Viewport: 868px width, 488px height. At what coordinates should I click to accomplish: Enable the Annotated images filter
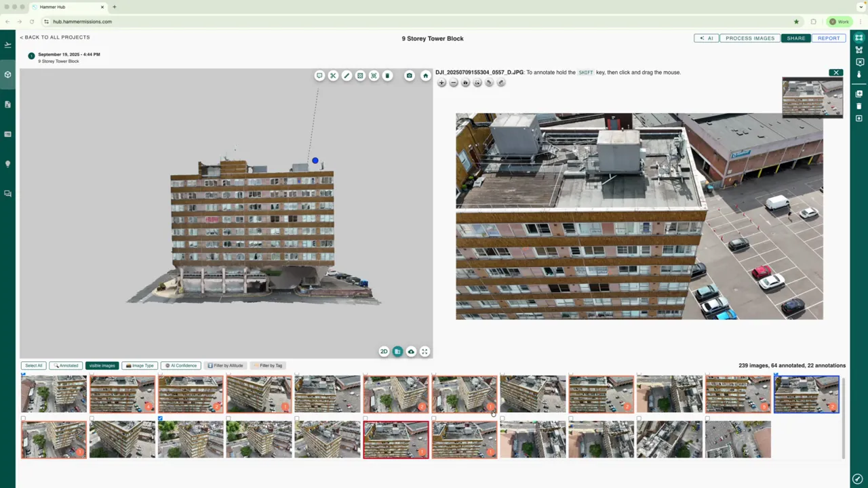point(66,365)
